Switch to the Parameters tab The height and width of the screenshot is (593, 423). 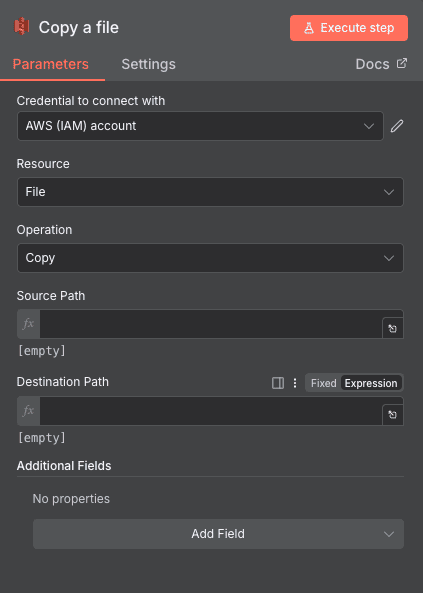[51, 64]
